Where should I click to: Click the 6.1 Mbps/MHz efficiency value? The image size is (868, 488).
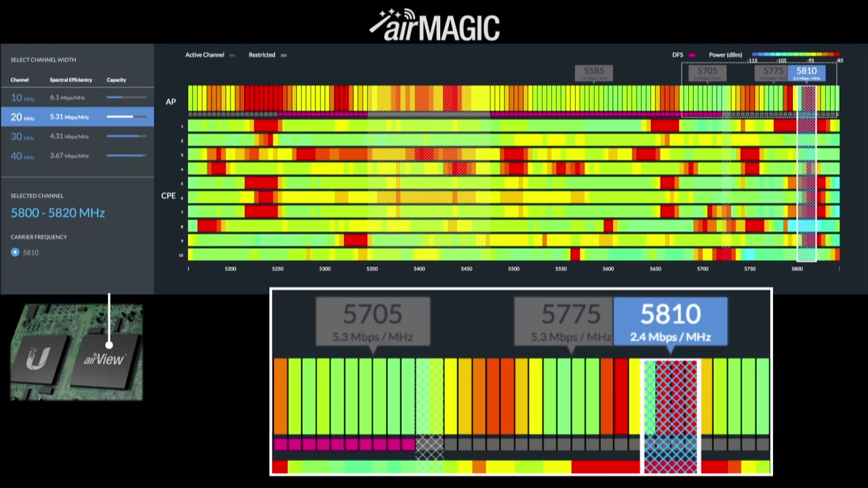[x=67, y=98]
